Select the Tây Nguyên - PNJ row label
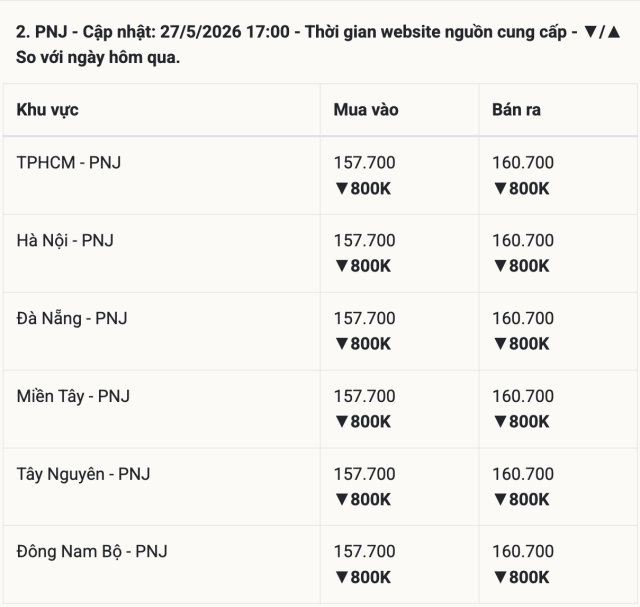 click(x=83, y=474)
